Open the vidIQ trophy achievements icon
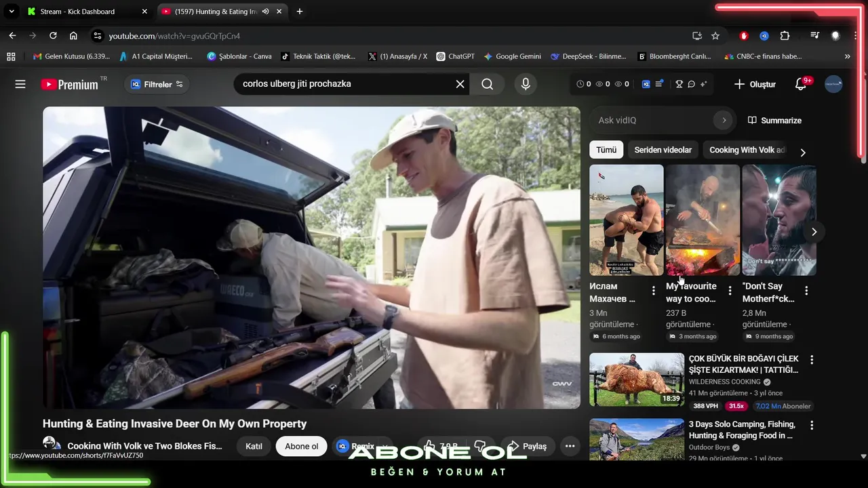The width and height of the screenshot is (868, 488). pyautogui.click(x=679, y=84)
